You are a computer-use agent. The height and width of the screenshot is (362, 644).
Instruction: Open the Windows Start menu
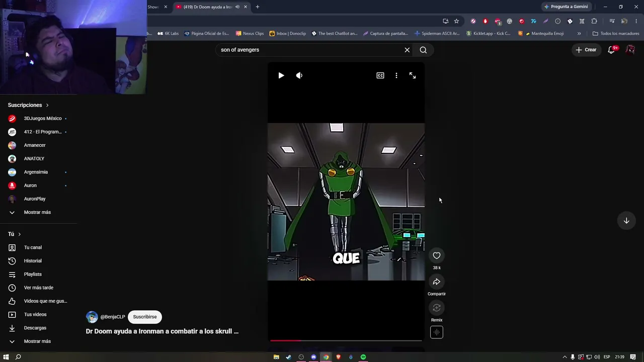click(6, 357)
